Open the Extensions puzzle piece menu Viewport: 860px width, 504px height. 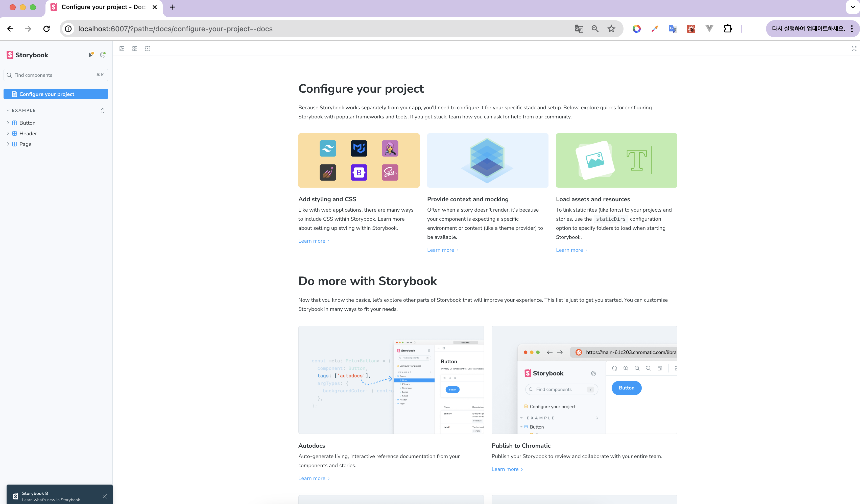[x=728, y=29]
